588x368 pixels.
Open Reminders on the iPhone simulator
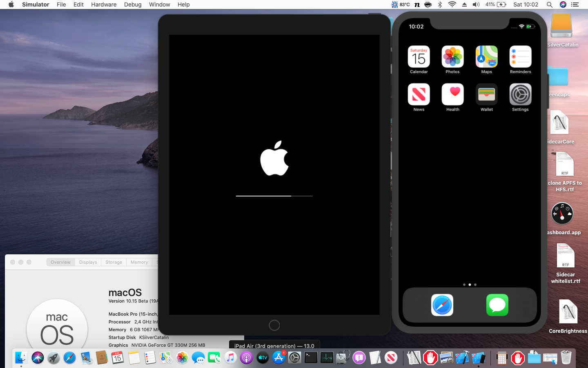coord(520,57)
